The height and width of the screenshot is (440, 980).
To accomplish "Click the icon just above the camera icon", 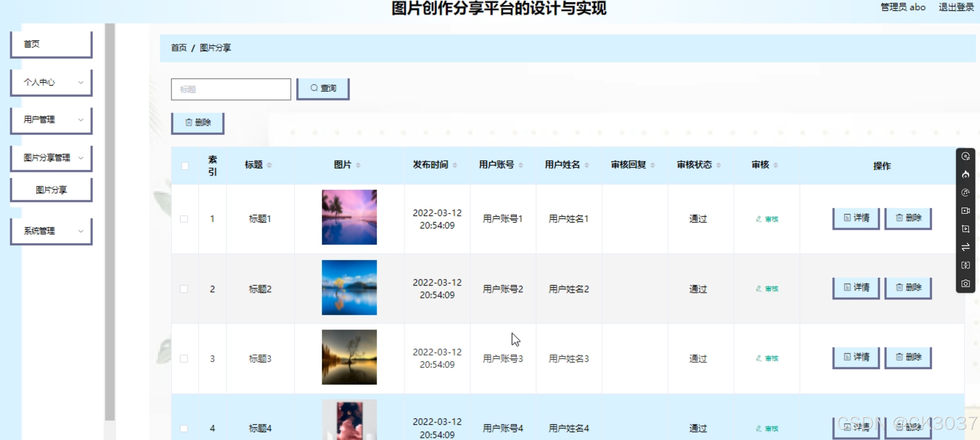I will point(965,265).
